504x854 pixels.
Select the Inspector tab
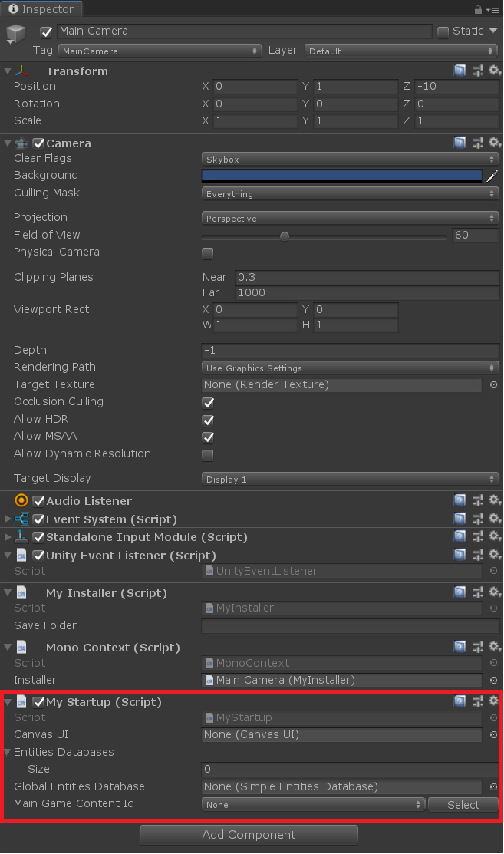41,8
